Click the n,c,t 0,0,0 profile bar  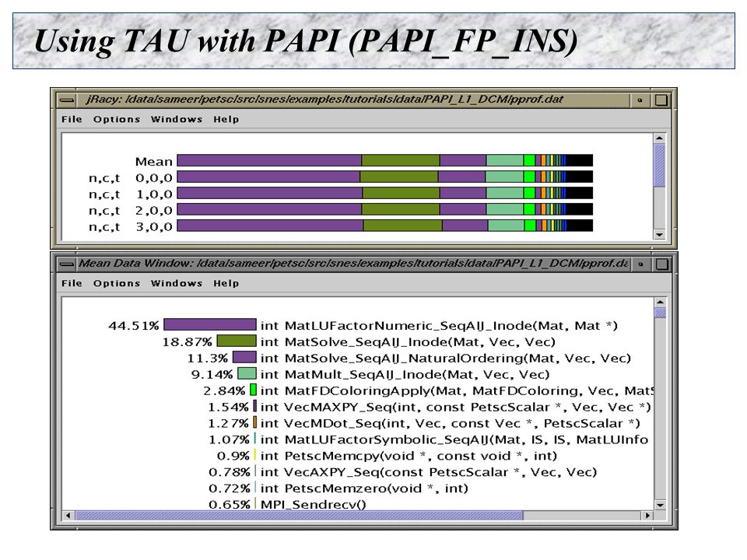pos(385,177)
